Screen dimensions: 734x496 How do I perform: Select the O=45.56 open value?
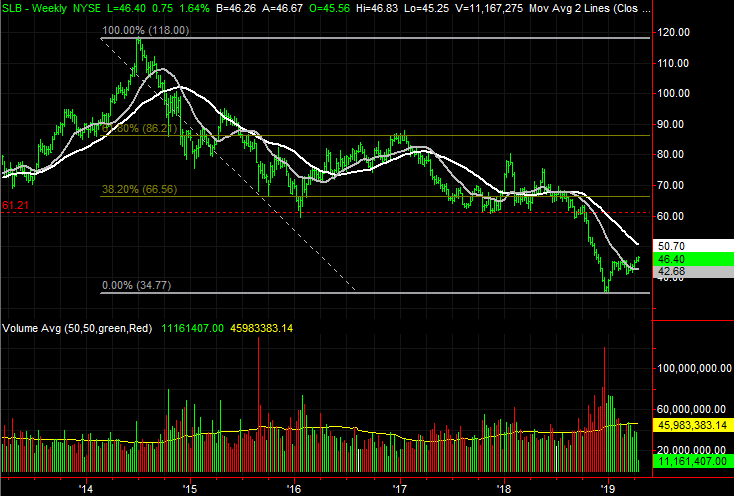click(x=330, y=8)
